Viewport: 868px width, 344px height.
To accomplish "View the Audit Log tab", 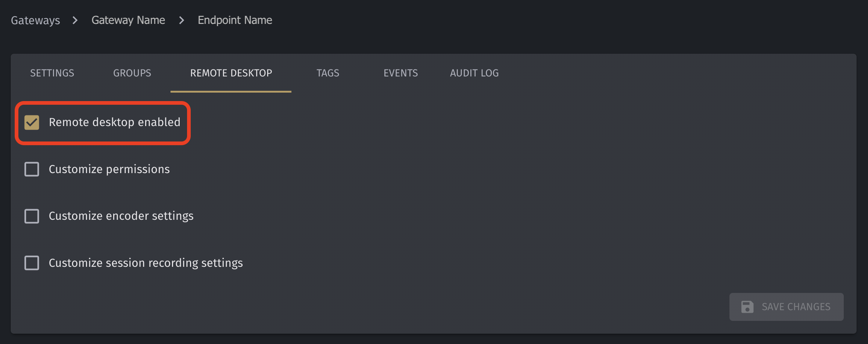I will pyautogui.click(x=474, y=73).
